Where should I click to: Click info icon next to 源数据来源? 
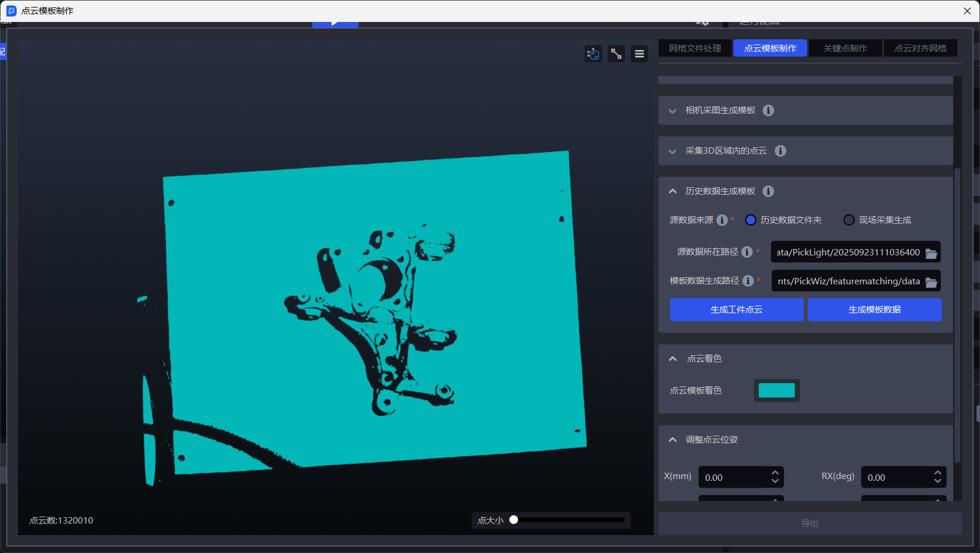pyautogui.click(x=722, y=220)
